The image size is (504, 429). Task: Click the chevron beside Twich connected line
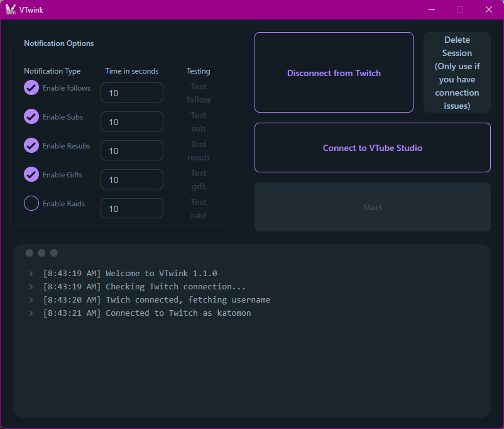[x=31, y=300]
